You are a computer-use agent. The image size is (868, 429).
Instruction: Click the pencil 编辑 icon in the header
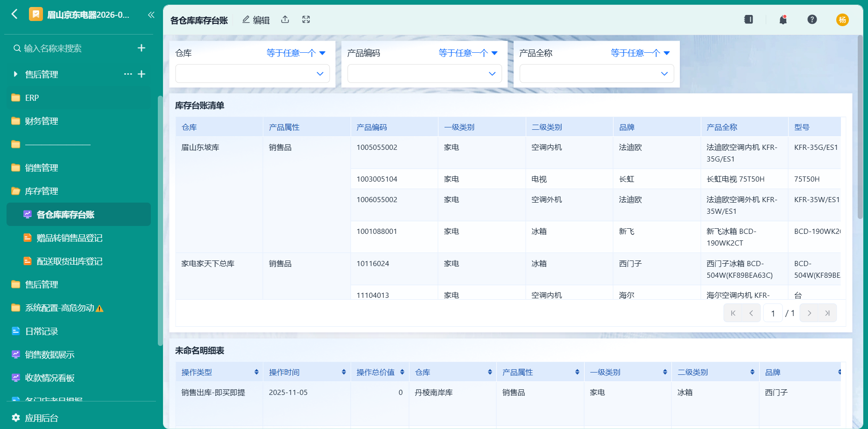(246, 20)
